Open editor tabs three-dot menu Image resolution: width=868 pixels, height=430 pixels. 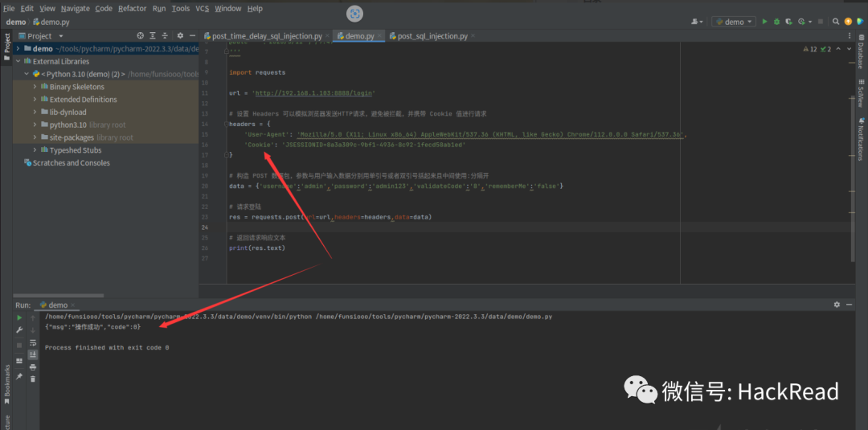click(850, 36)
